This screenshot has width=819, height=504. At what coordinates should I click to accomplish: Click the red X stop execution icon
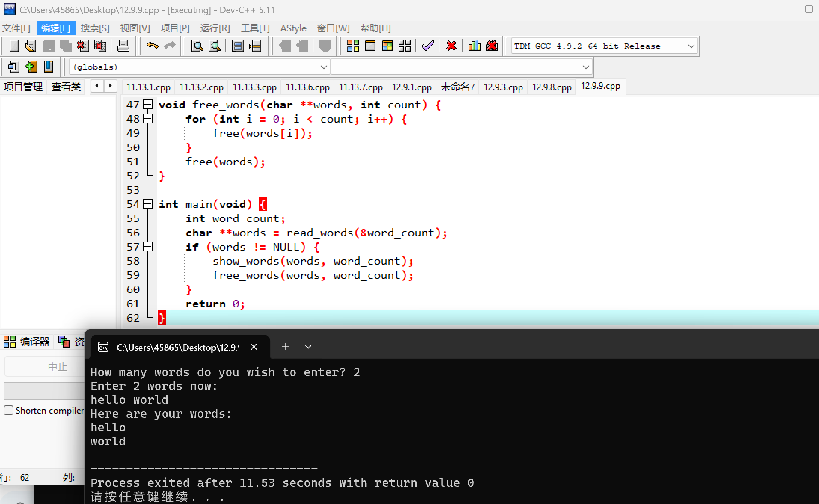point(451,46)
